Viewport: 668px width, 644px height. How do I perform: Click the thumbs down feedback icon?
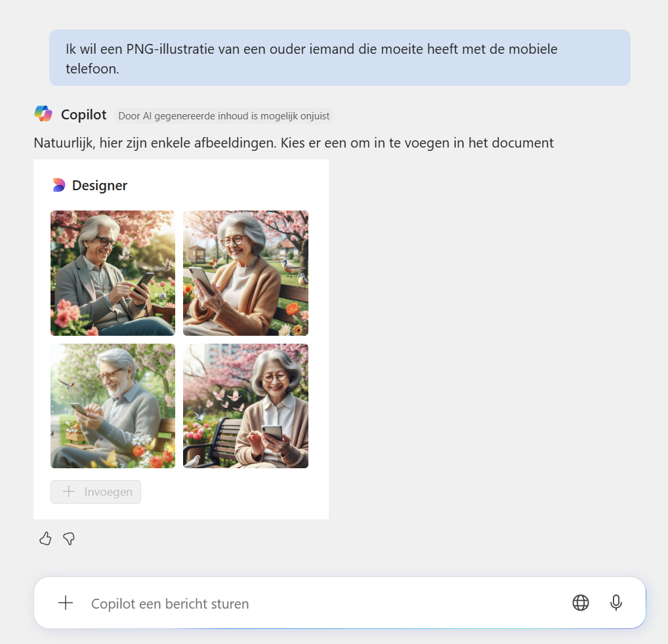click(x=69, y=538)
